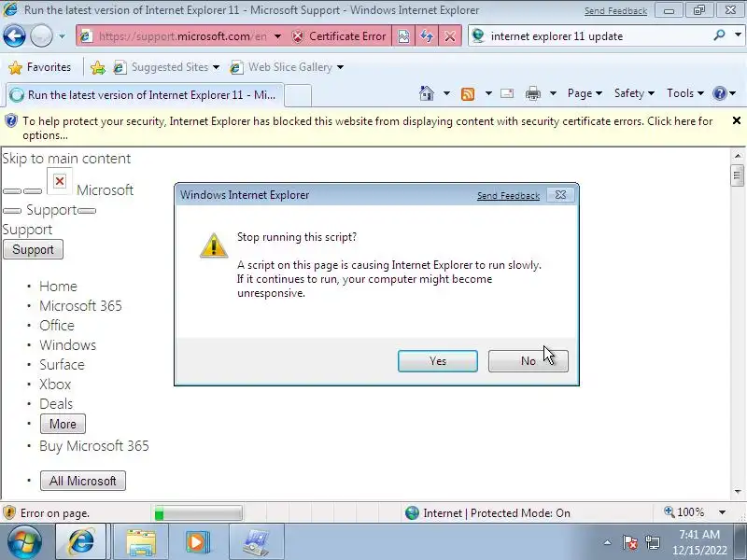Viewport: 747px width, 560px height.
Task: Open the Windows navigation link
Action: tap(67, 344)
